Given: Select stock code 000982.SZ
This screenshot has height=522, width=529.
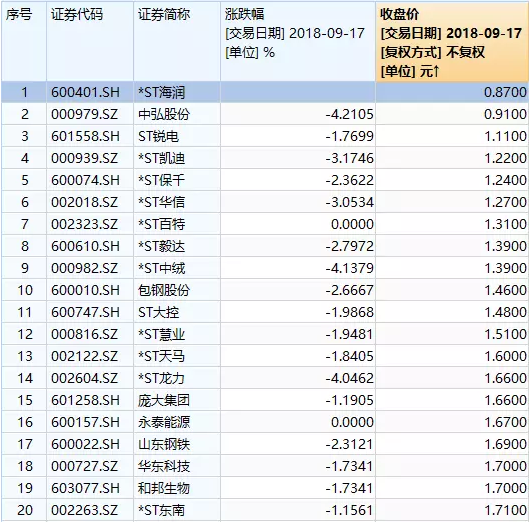Looking at the screenshot, I should pyautogui.click(x=84, y=268).
